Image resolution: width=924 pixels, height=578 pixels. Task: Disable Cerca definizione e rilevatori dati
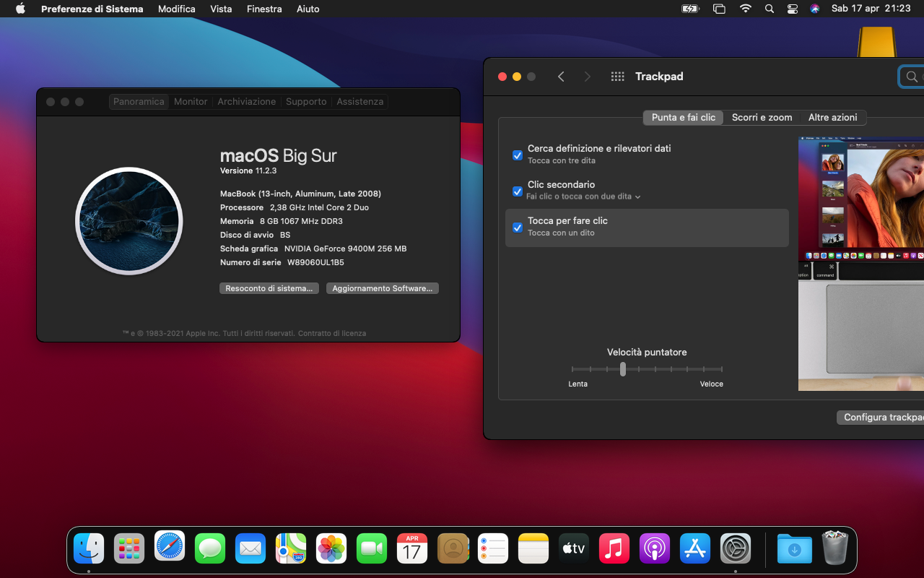pyautogui.click(x=517, y=155)
